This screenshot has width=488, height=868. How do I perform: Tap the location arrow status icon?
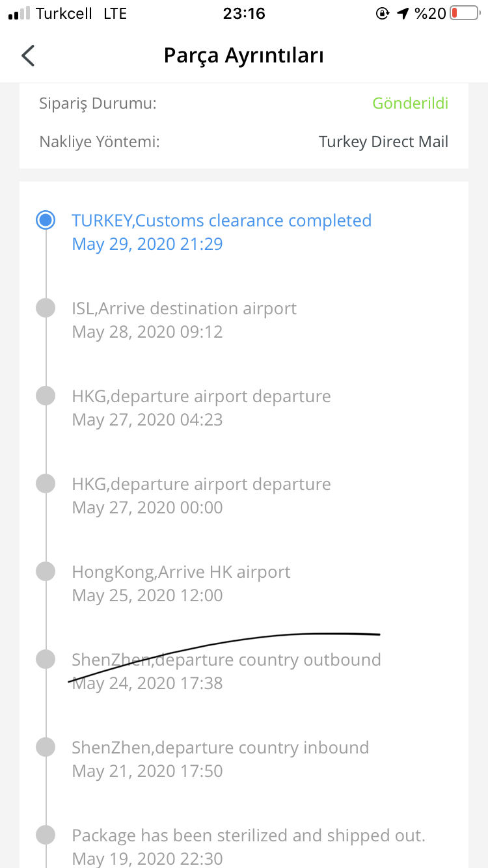tap(403, 13)
